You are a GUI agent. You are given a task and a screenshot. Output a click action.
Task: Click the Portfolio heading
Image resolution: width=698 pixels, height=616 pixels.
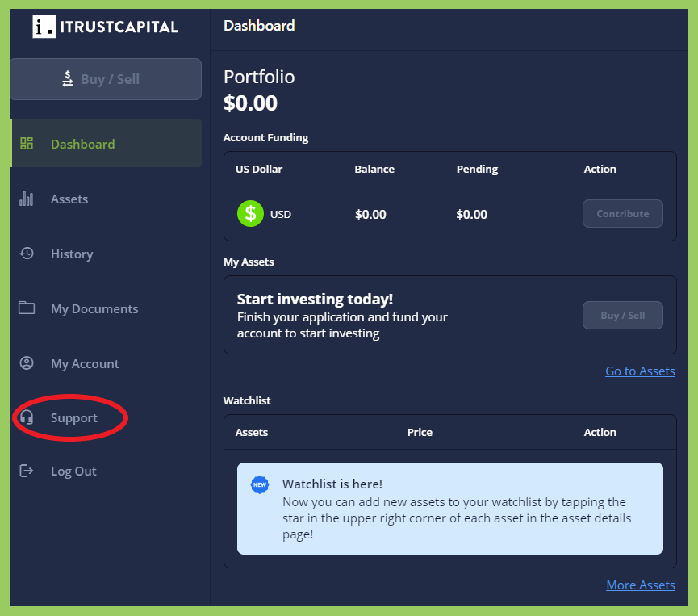pyautogui.click(x=259, y=77)
